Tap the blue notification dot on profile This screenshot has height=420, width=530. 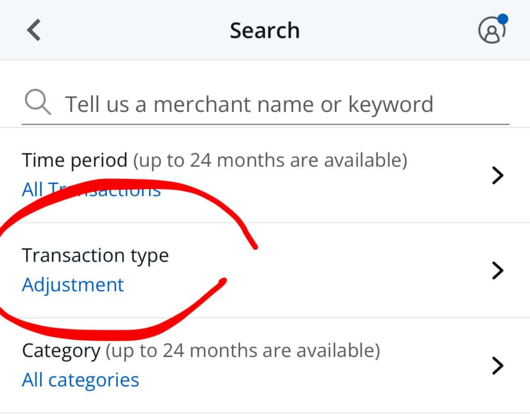click(x=503, y=19)
